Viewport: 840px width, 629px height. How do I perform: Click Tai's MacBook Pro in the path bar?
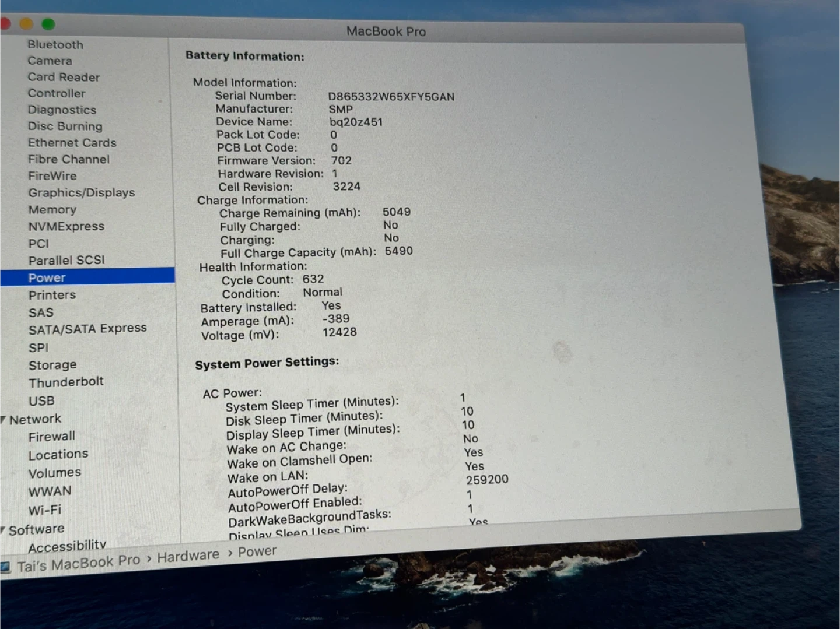[x=79, y=563]
